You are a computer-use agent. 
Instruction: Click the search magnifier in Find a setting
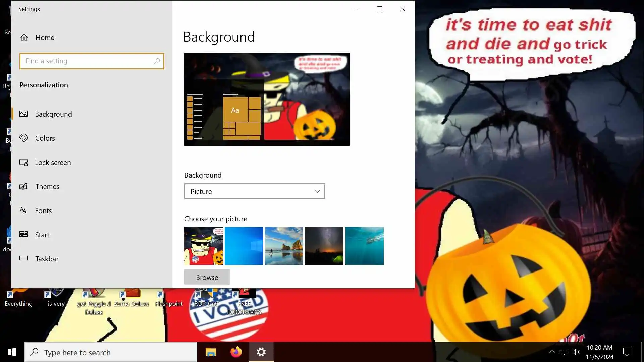click(x=157, y=61)
